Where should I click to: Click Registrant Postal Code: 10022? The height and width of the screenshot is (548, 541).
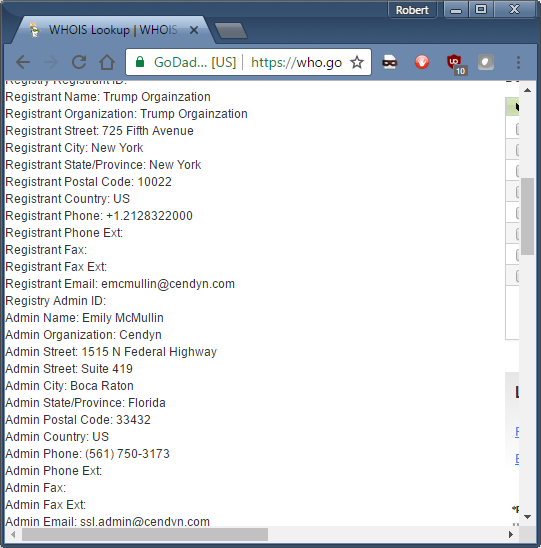tap(88, 182)
